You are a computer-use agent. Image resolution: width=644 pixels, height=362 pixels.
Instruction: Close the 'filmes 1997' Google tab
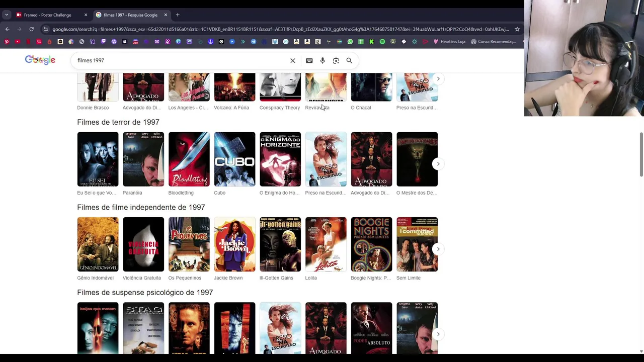[x=166, y=15]
